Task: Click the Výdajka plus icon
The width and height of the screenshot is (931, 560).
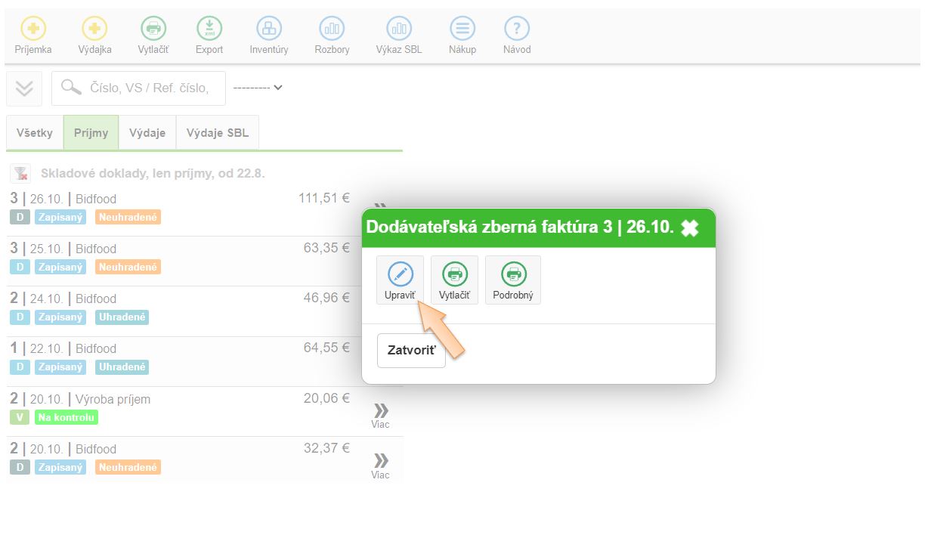Action: coord(94,29)
